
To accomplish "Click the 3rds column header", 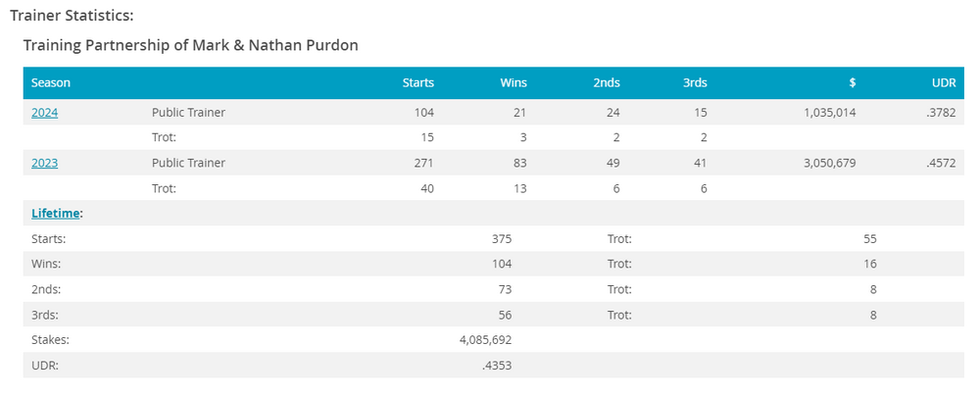I will coord(695,83).
